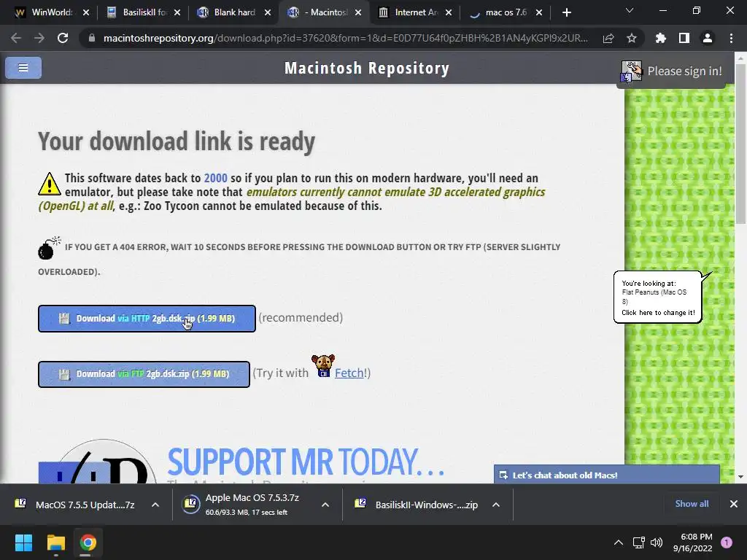
Task: Expand options for MacOS 7.5.5 Update download
Action: click(x=155, y=505)
